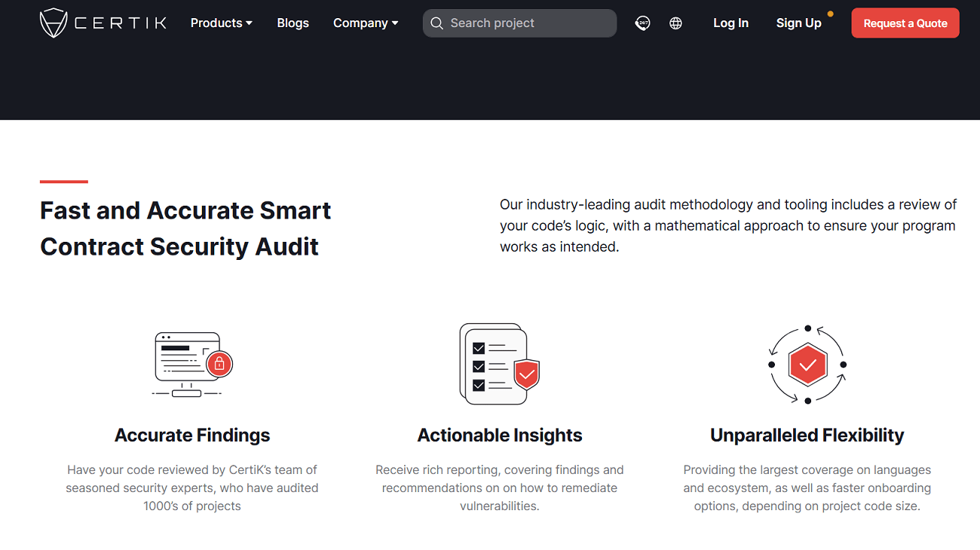This screenshot has height=550, width=980.
Task: Click the Sign Up link
Action: (x=798, y=23)
